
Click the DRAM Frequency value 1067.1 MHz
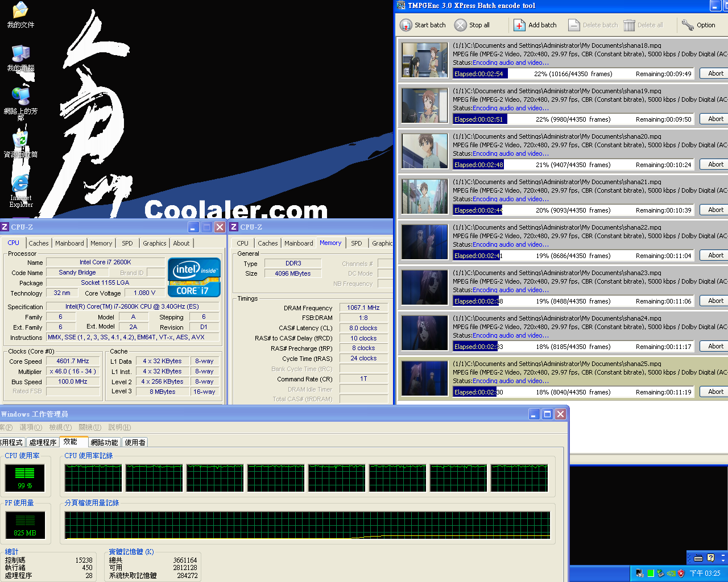click(x=363, y=307)
